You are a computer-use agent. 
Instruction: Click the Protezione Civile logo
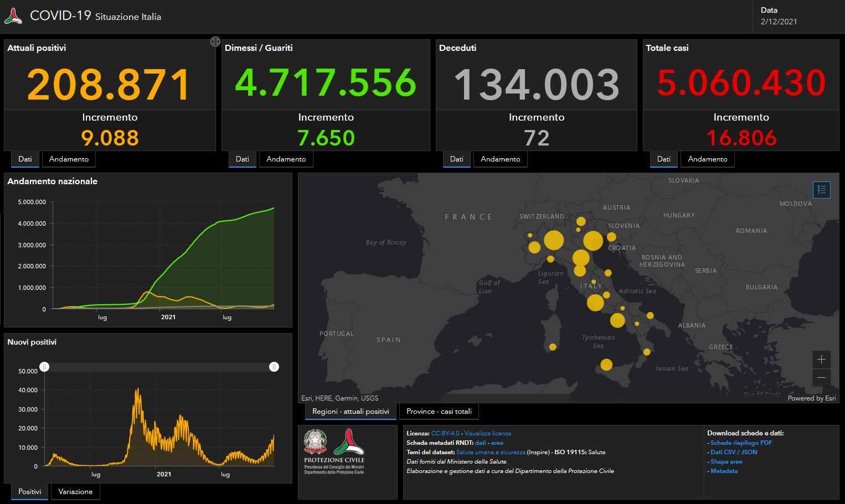tap(348, 441)
